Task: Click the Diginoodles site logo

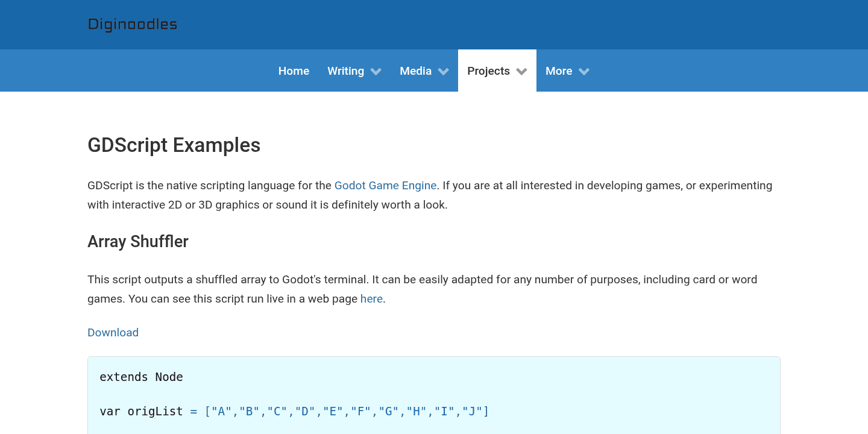Action: pos(133,25)
